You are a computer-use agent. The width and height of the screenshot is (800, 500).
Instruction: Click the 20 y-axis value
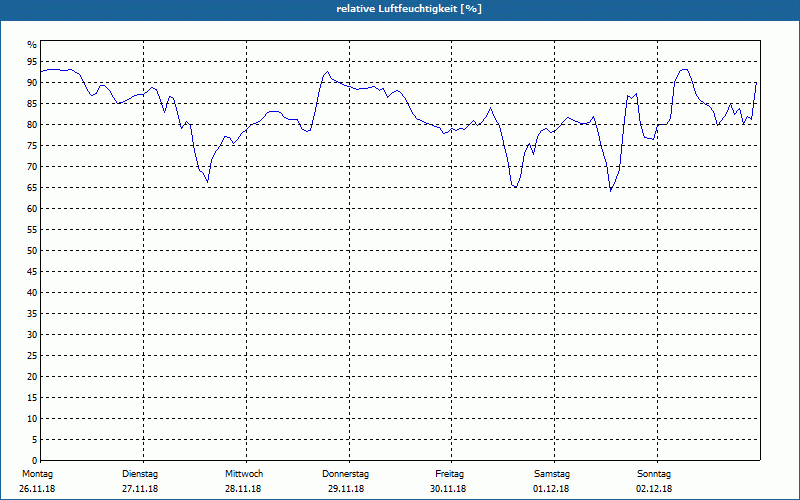pyautogui.click(x=32, y=377)
